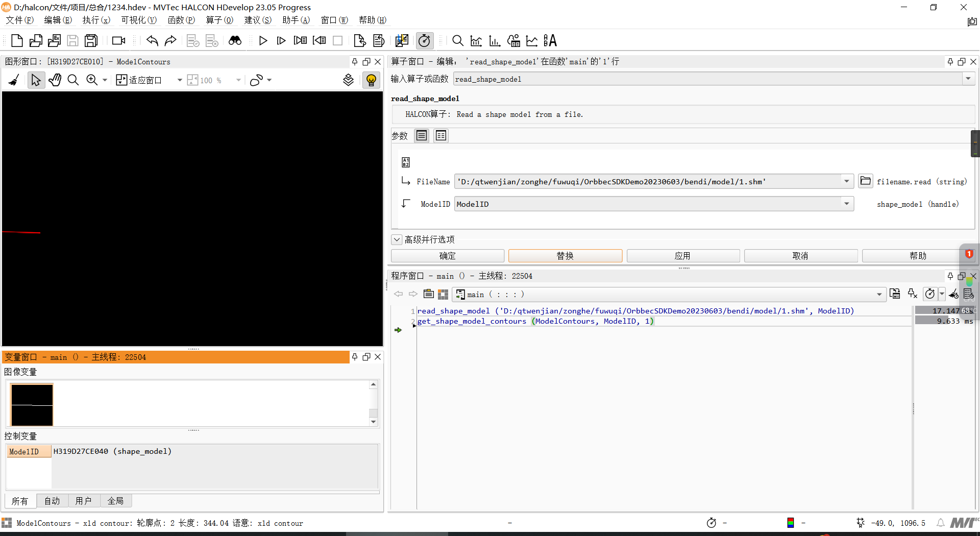
Task: Open the 编辑 Edit menu
Action: coord(58,20)
